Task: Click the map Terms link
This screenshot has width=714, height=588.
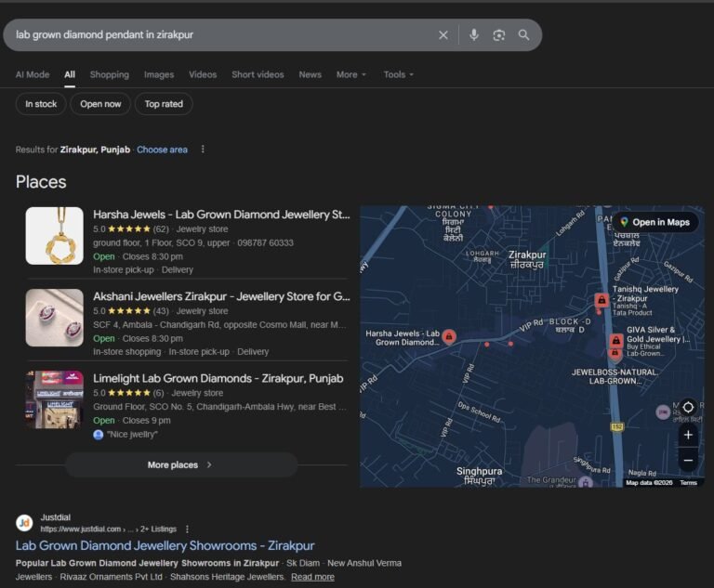Action: coord(689,483)
